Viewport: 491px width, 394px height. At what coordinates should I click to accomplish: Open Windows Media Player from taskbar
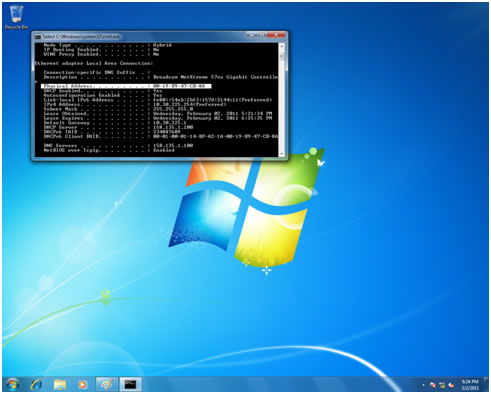coord(82,384)
